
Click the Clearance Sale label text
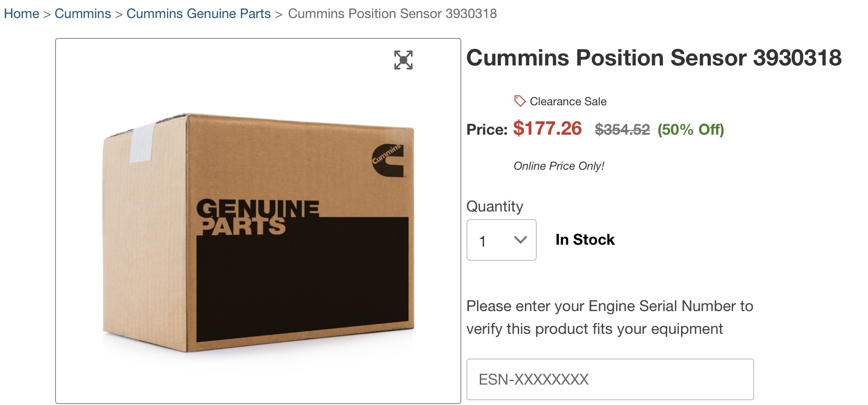[x=568, y=101]
